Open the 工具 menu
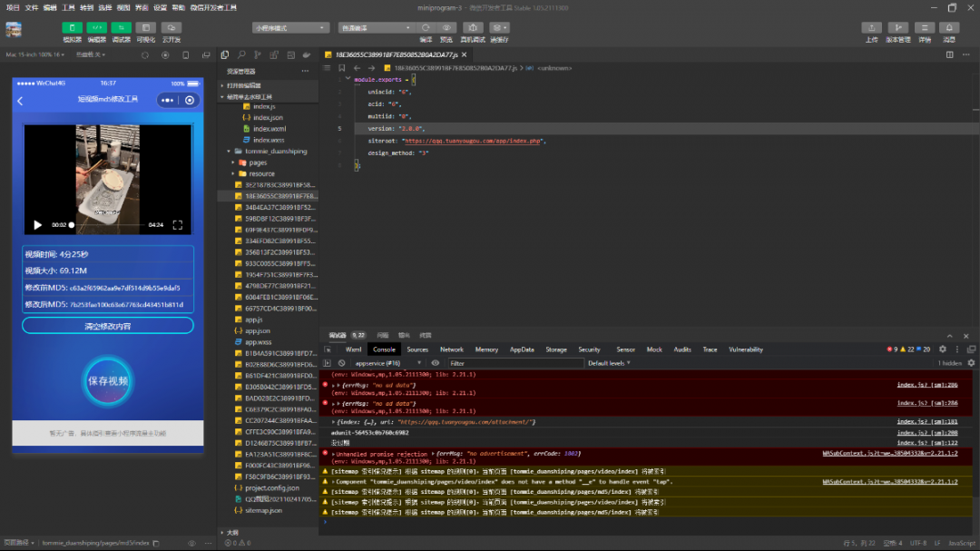980x551 pixels. (68, 7)
